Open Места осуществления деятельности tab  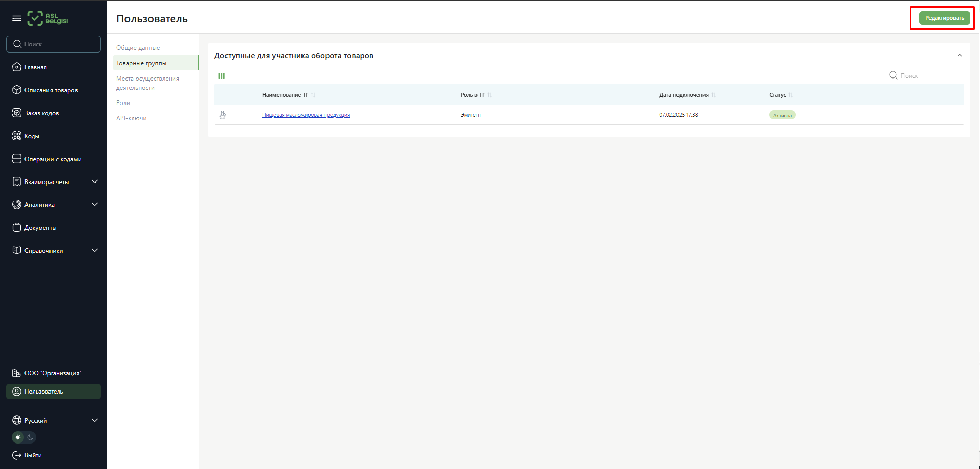tap(148, 83)
